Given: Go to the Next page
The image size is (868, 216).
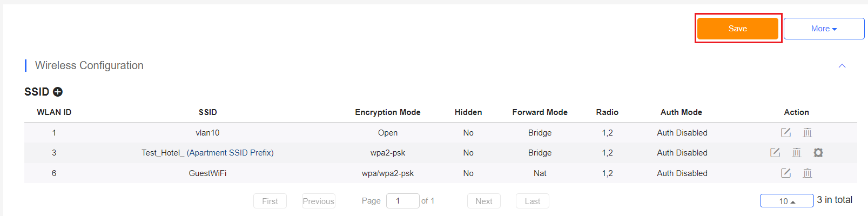Looking at the screenshot, I should 484,201.
